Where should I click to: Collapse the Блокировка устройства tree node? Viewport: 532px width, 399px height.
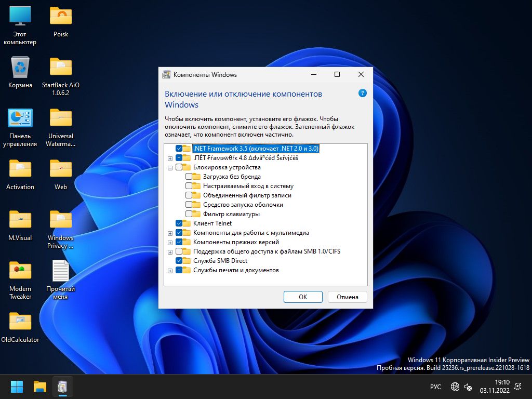(x=170, y=168)
